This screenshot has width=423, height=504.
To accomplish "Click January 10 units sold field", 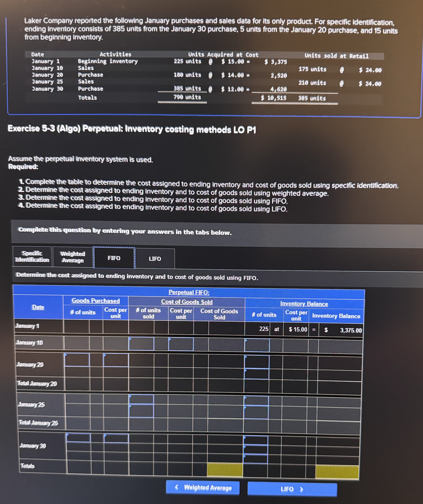I will tap(141, 344).
